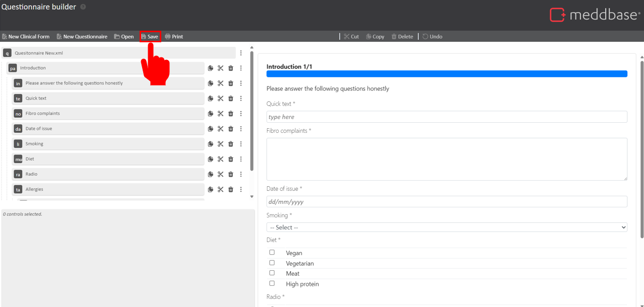
Task: Click the scissors cut icon for Quick text
Action: (x=221, y=99)
